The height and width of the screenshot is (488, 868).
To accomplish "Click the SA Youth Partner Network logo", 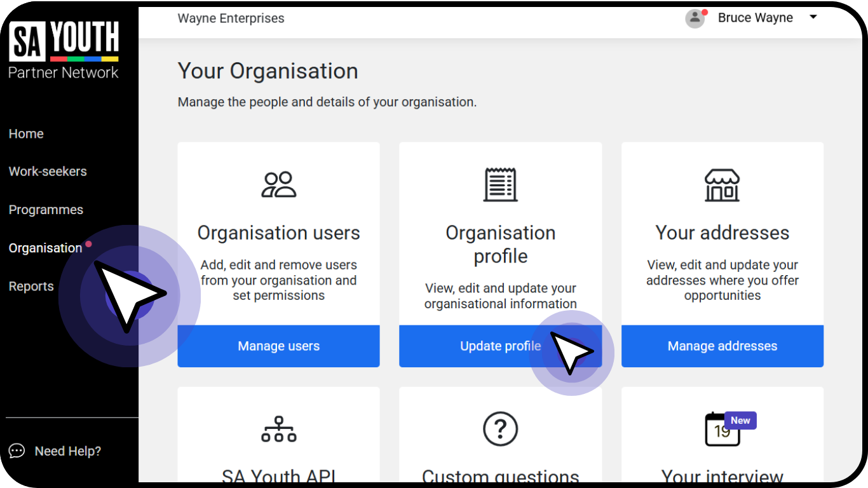I will tap(64, 50).
